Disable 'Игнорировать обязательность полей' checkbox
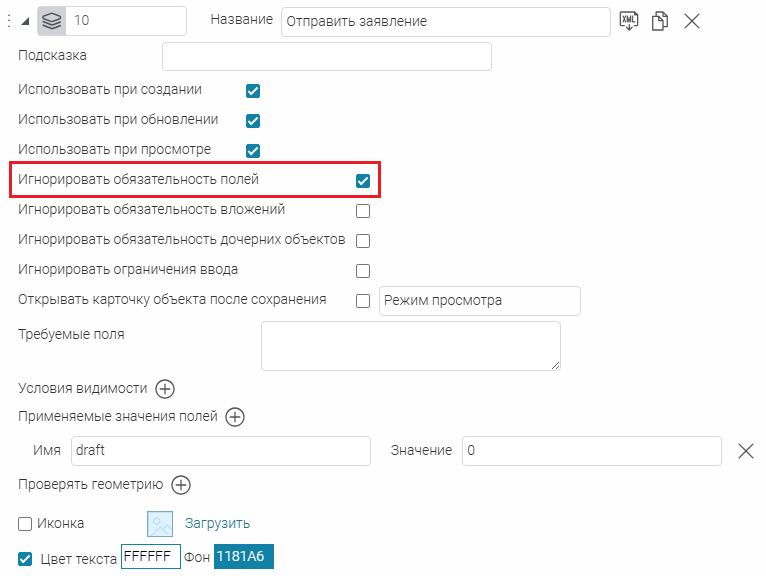 click(363, 181)
